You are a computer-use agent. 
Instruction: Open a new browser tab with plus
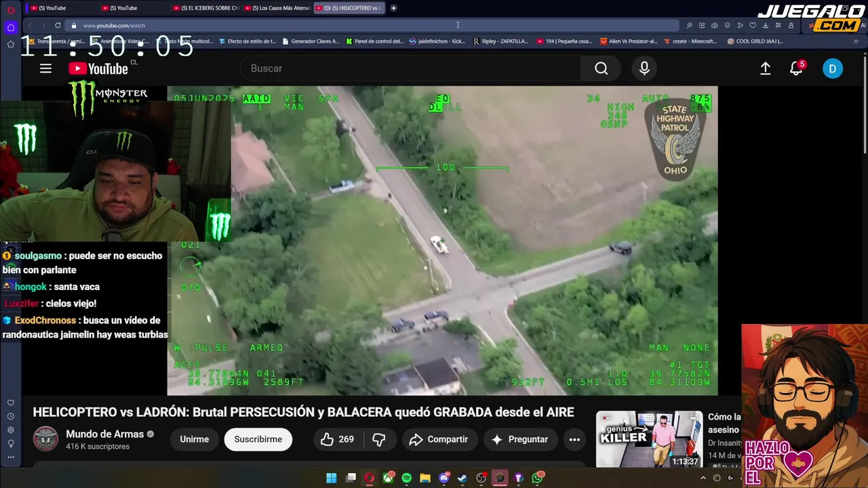point(393,8)
